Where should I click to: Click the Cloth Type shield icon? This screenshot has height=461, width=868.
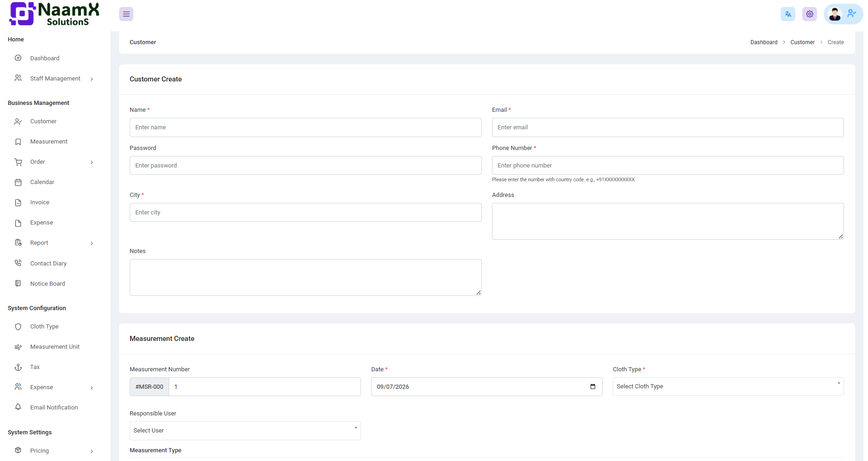pyautogui.click(x=18, y=327)
